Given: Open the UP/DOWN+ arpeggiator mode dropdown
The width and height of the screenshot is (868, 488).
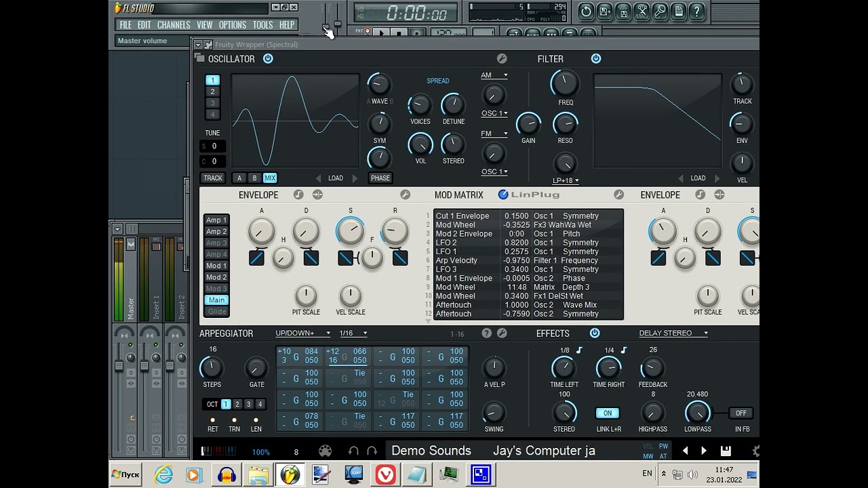Looking at the screenshot, I should [x=303, y=333].
